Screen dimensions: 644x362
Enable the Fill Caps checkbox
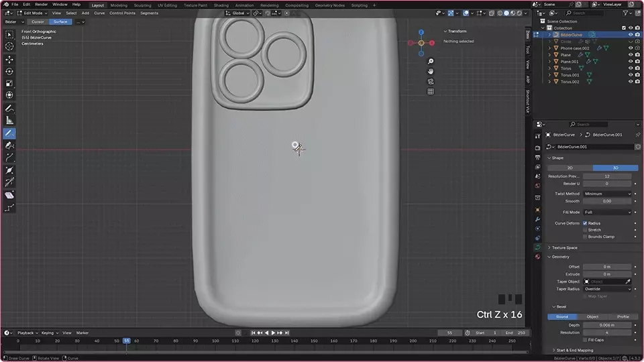tap(585, 340)
